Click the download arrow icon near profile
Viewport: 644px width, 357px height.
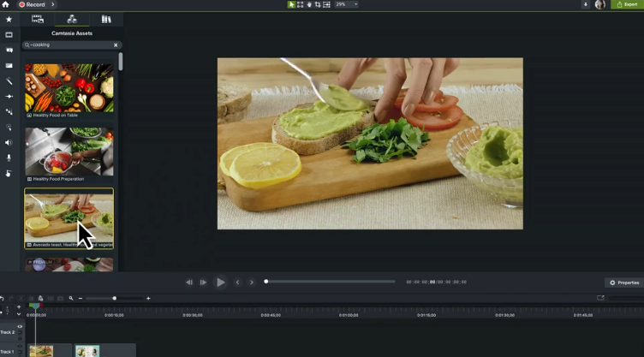[x=586, y=4]
